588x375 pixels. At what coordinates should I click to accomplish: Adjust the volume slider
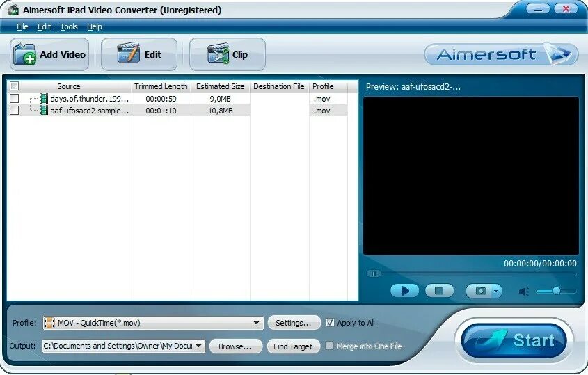point(556,291)
